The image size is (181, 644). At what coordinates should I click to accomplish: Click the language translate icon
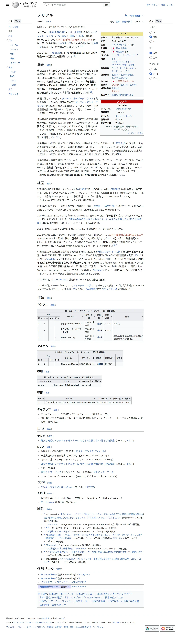(126, 16)
